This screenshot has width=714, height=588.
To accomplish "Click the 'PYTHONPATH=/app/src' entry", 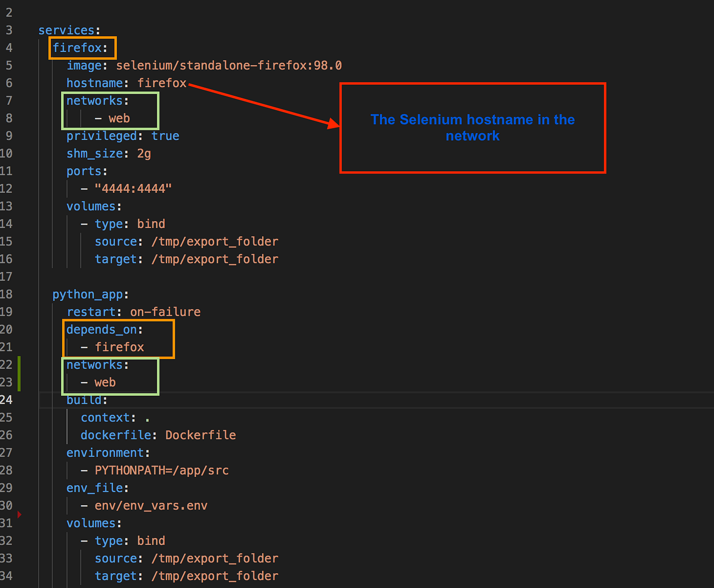I will tap(162, 471).
